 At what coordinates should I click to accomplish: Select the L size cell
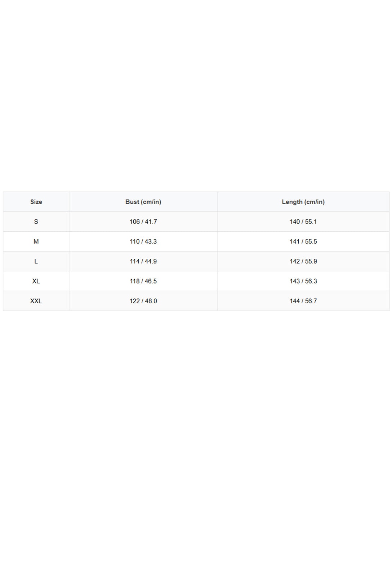[x=36, y=261]
